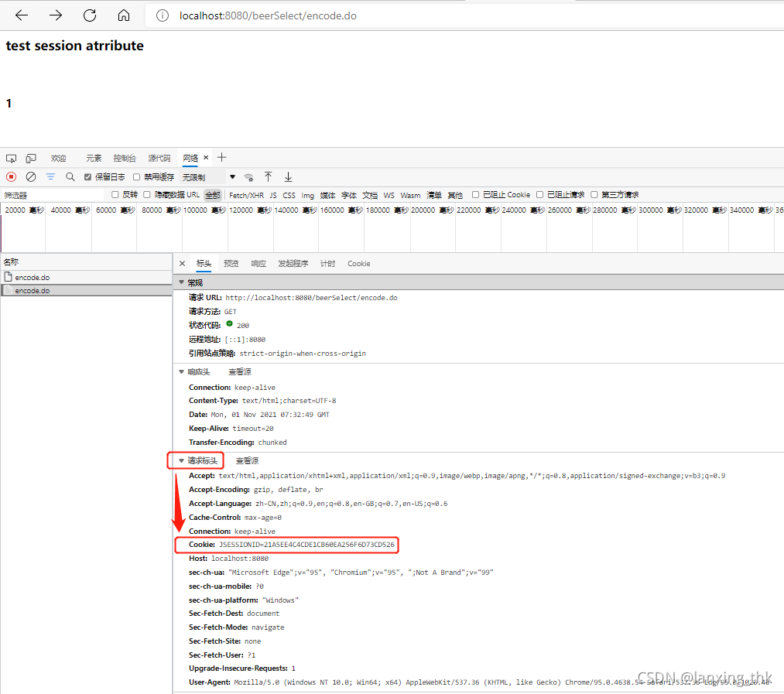Filter requests by Wasm

click(410, 195)
